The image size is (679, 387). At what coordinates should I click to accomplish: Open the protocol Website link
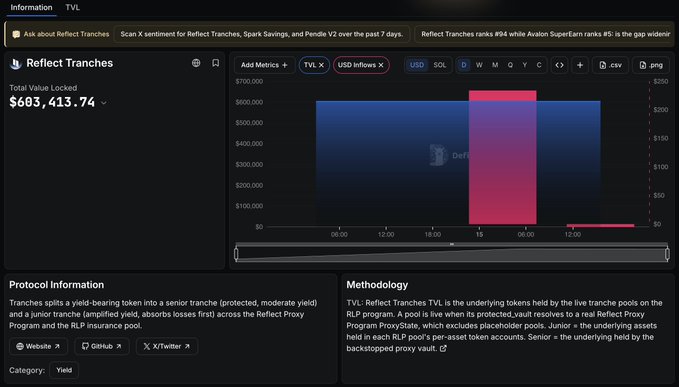38,346
